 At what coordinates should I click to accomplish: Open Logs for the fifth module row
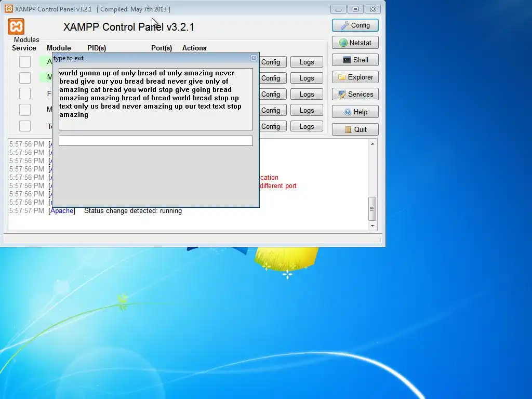[x=307, y=126]
